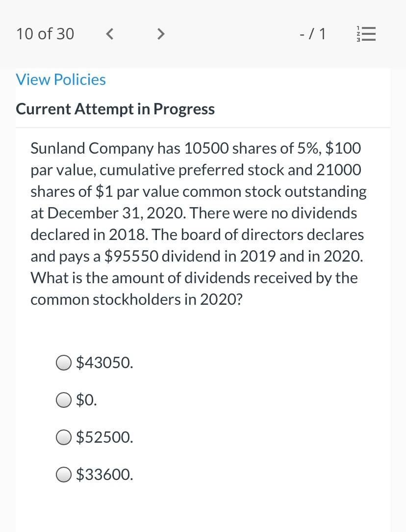Mark the $33600 radio button

pos(63,474)
